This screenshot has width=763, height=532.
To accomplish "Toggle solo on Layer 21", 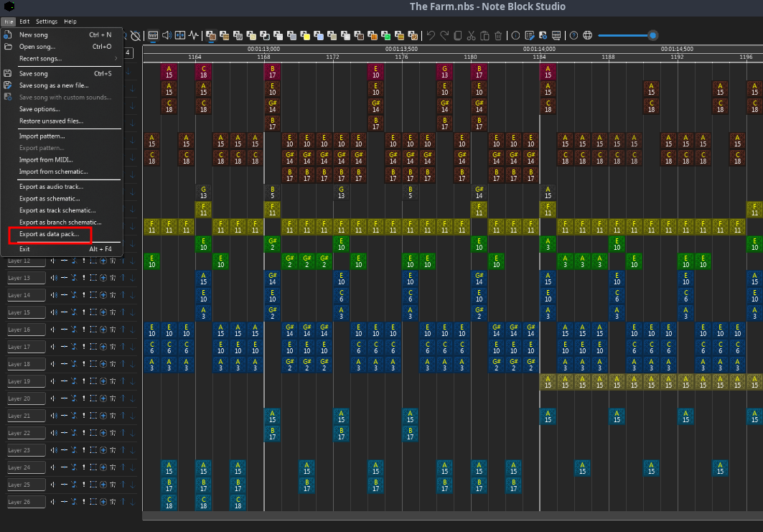I will pyautogui.click(x=84, y=416).
